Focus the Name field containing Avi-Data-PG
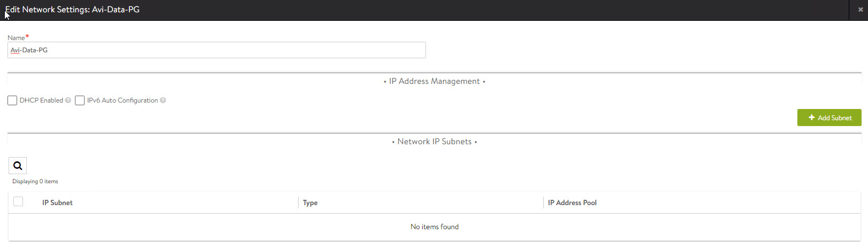Viewport: 868px width, 250px height. pos(217,50)
